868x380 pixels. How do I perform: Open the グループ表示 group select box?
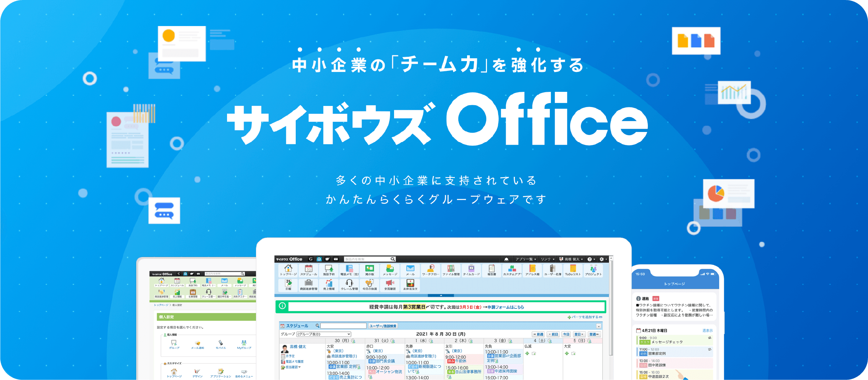(324, 334)
